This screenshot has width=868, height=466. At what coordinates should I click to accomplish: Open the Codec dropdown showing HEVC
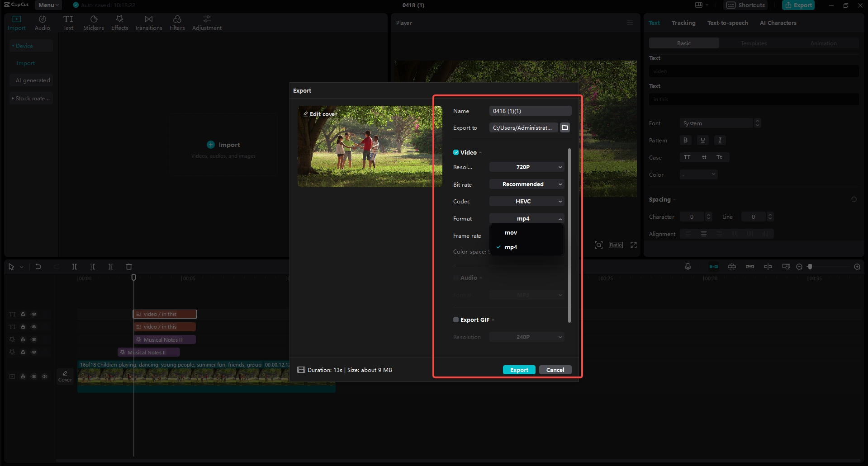pos(526,201)
